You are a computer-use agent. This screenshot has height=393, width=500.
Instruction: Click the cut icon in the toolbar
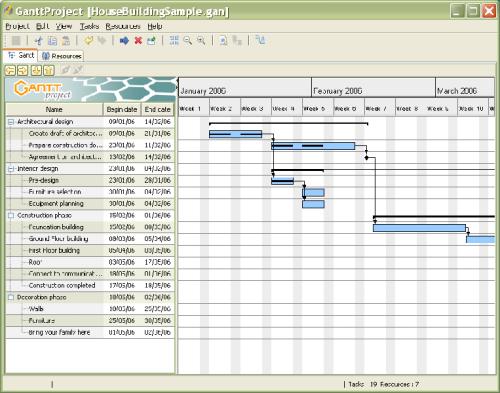click(x=39, y=41)
